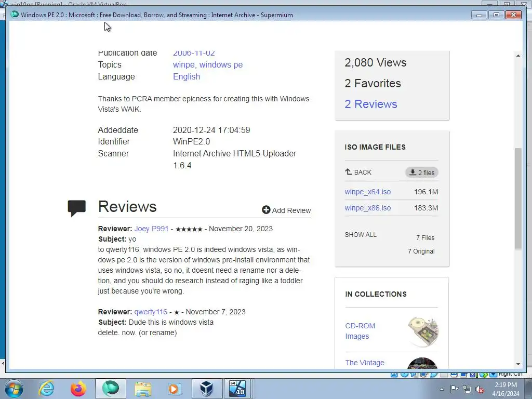Click Show Desktop strip beside clock
532x399 pixels.
click(529, 389)
